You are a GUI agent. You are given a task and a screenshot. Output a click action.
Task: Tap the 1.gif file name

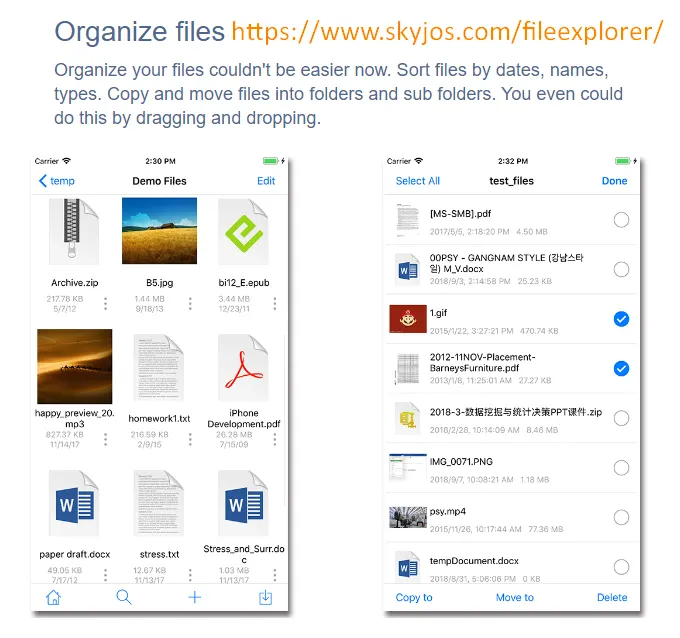tap(438, 313)
